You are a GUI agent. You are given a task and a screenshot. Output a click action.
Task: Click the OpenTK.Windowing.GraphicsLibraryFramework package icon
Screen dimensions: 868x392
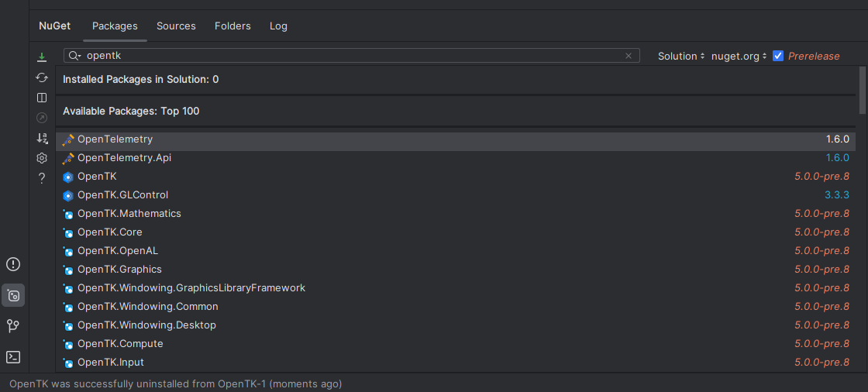point(68,288)
